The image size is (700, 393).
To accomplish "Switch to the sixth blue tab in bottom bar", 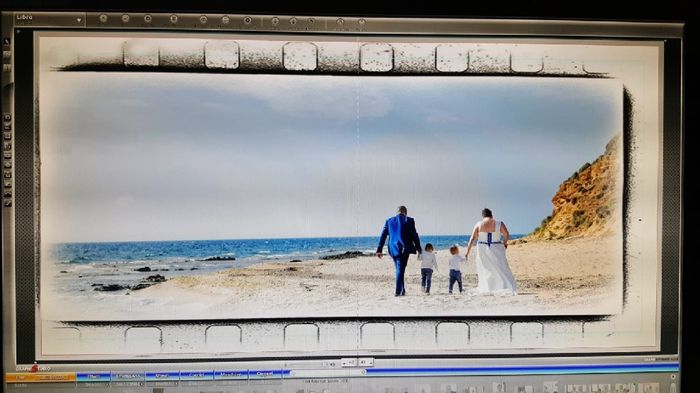I will pyautogui.click(x=265, y=375).
